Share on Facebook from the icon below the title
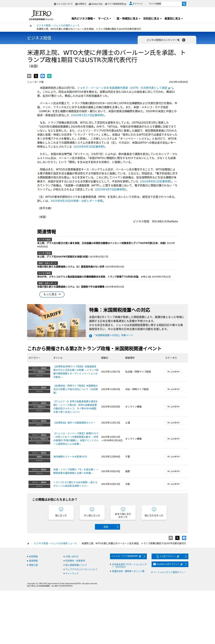The width and height of the screenshot is (215, 644). tap(43, 76)
